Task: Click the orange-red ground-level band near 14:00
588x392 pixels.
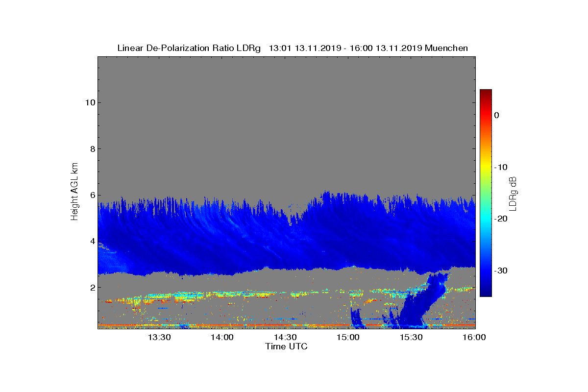Action: [222, 325]
